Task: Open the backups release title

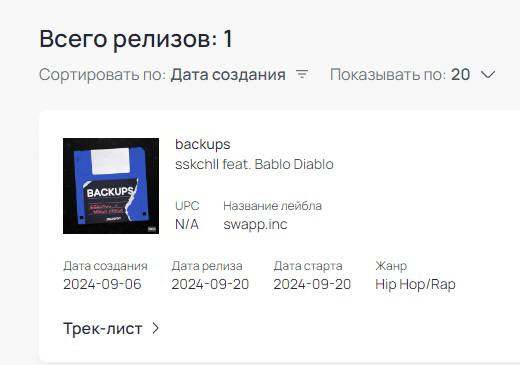Action: tap(203, 144)
